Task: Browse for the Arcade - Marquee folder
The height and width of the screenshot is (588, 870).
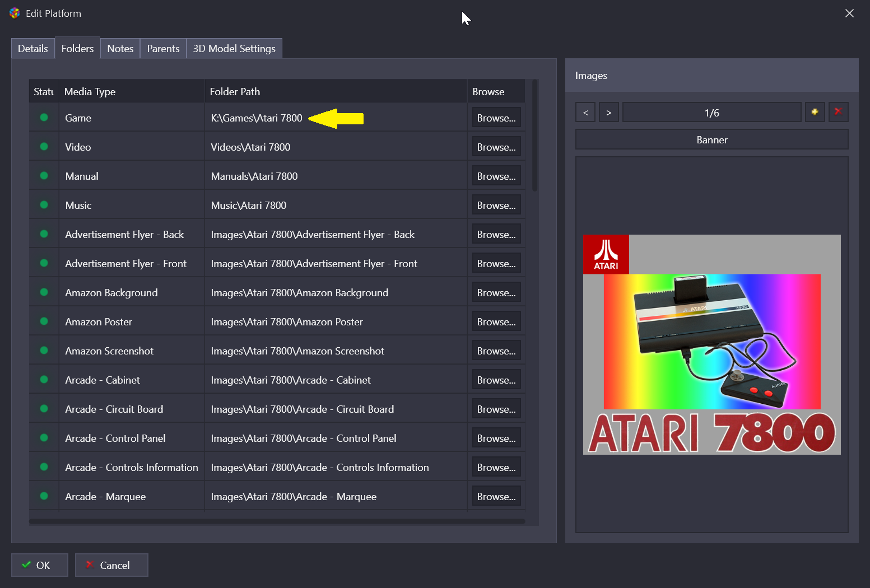Action: pos(496,497)
